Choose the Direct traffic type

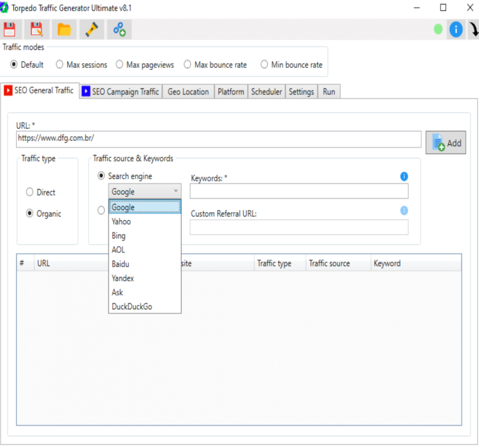[30, 193]
